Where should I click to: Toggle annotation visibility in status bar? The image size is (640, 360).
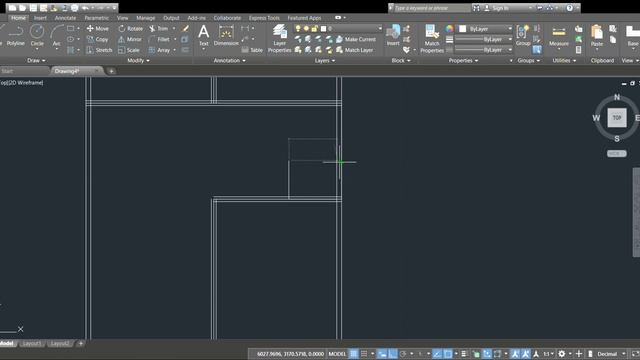(x=515, y=354)
